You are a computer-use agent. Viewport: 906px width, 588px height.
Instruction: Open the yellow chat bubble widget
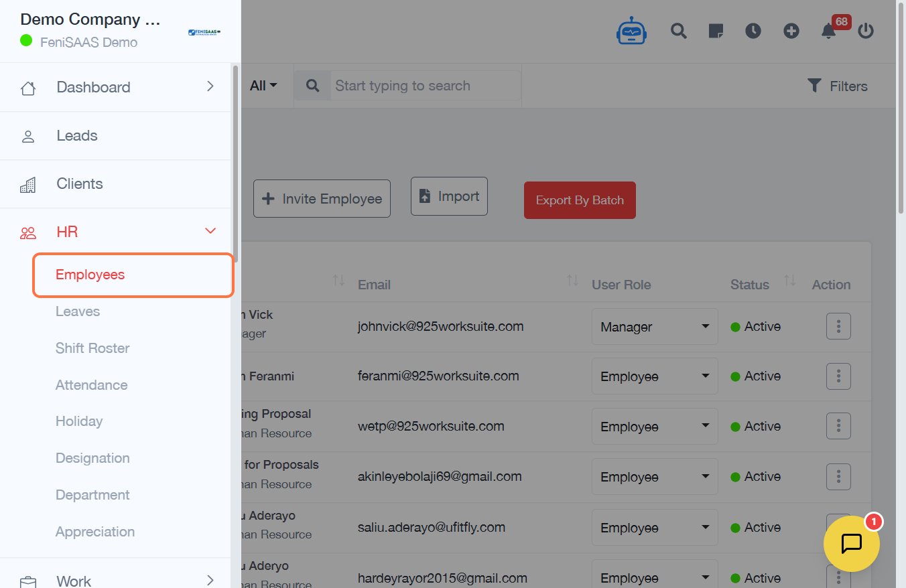pos(851,543)
